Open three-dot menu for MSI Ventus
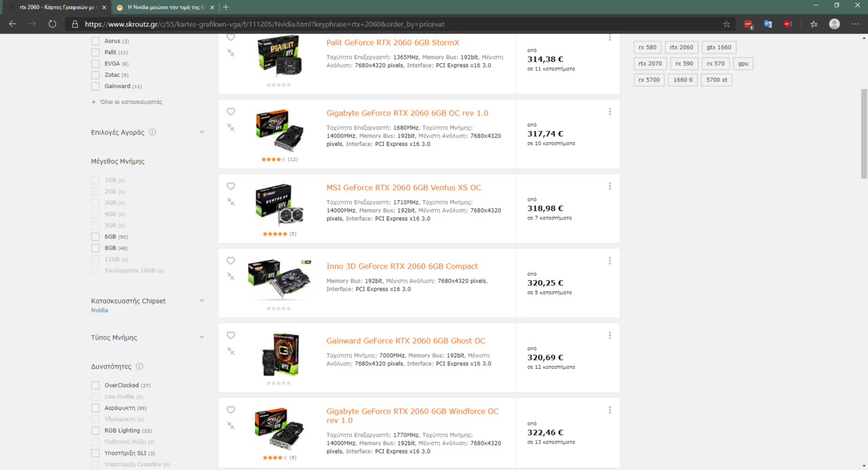Image resolution: width=868 pixels, height=470 pixels. tap(610, 187)
